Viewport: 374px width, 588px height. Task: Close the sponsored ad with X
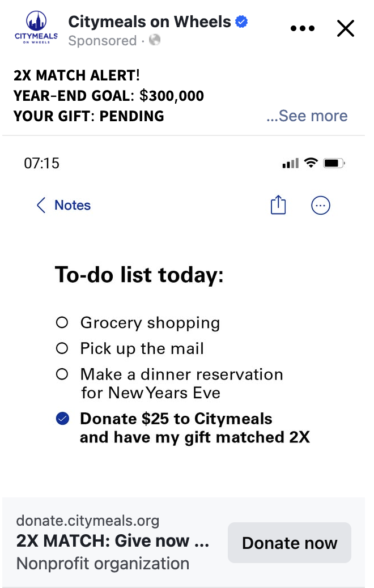(345, 28)
